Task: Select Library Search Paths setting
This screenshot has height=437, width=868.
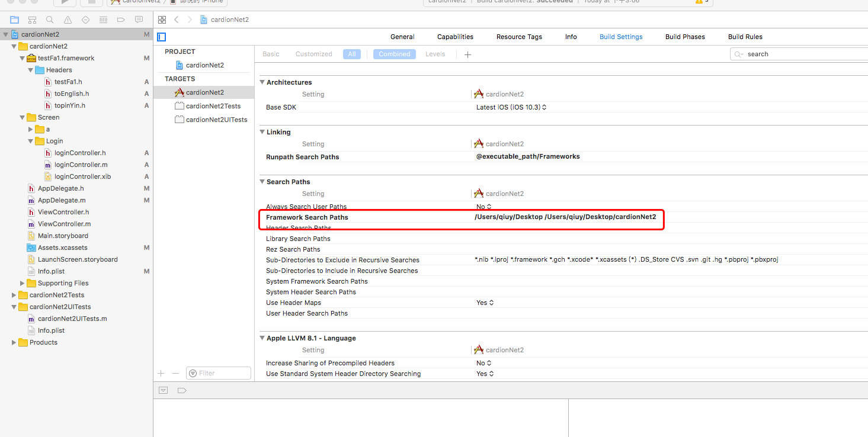Action: click(298, 239)
